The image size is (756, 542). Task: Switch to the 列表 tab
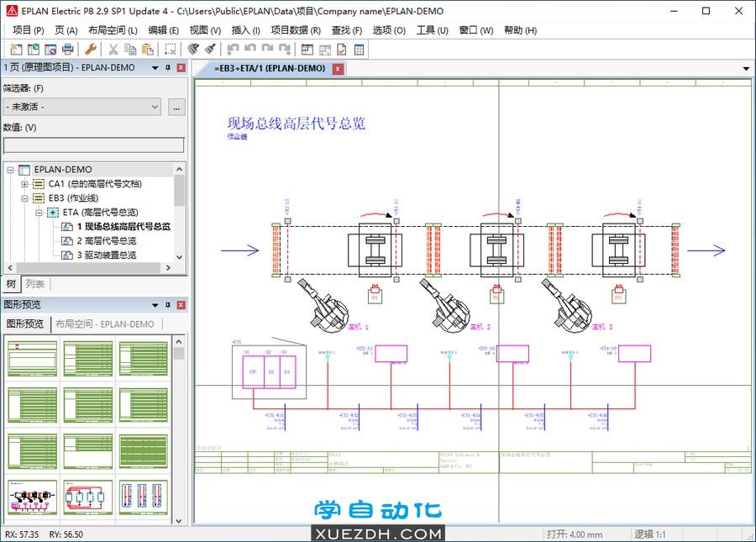[34, 284]
